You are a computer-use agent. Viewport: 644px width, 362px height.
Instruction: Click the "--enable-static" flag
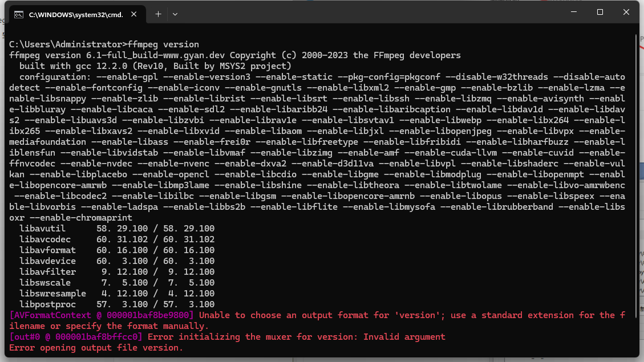pyautogui.click(x=294, y=77)
